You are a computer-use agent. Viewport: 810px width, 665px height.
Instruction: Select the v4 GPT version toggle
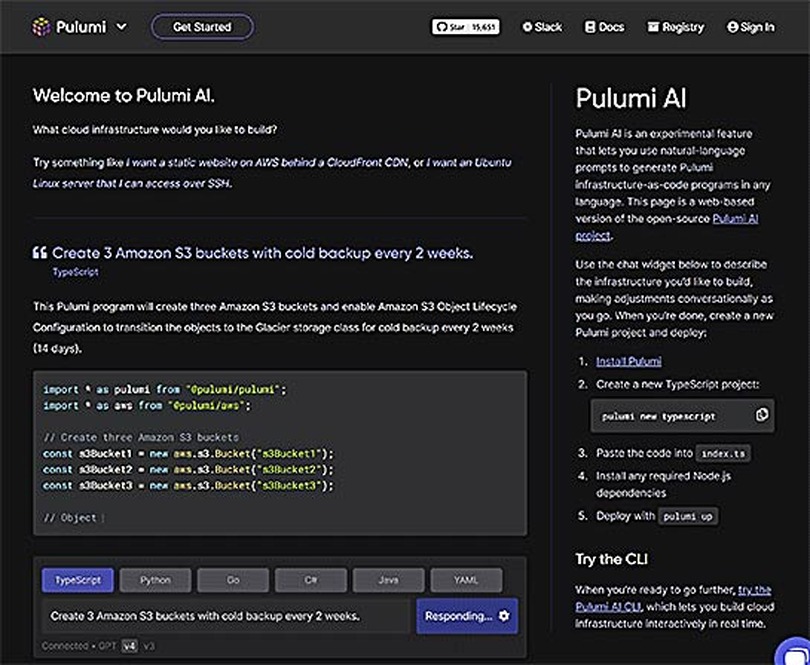(x=130, y=646)
